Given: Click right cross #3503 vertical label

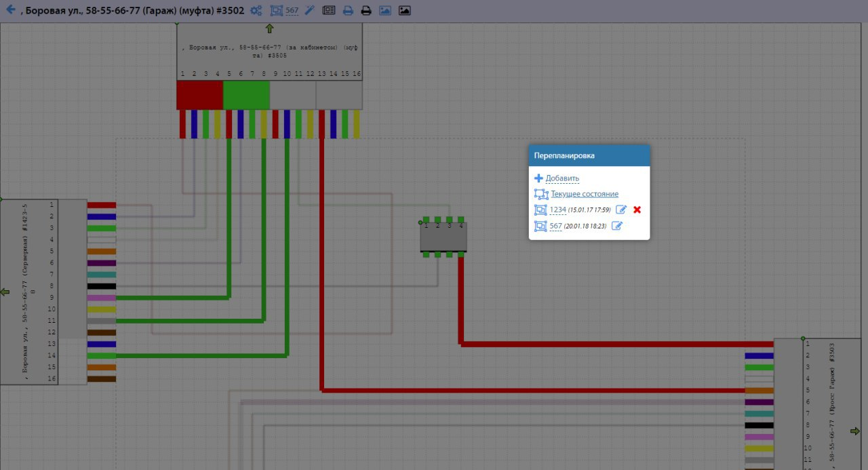Looking at the screenshot, I should 832,406.
